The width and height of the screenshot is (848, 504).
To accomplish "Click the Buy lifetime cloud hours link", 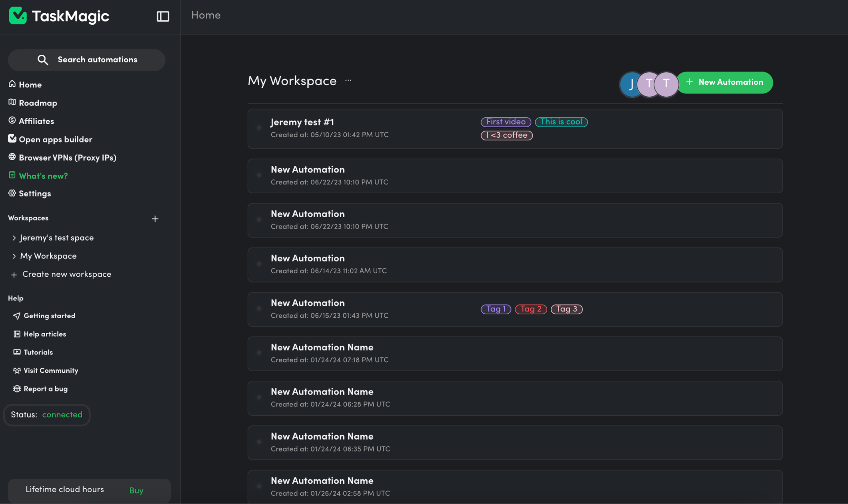I will click(136, 489).
